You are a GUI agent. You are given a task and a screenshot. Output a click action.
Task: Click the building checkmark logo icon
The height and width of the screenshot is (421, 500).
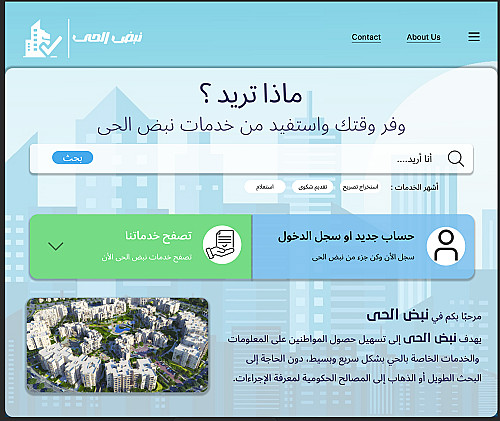click(x=43, y=39)
